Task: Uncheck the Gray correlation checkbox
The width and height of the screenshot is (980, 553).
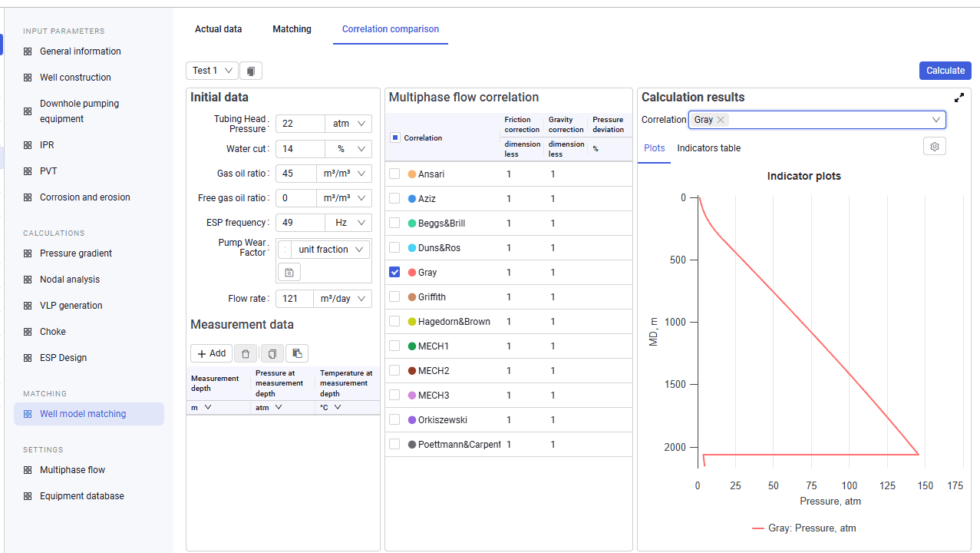Action: [x=394, y=273]
